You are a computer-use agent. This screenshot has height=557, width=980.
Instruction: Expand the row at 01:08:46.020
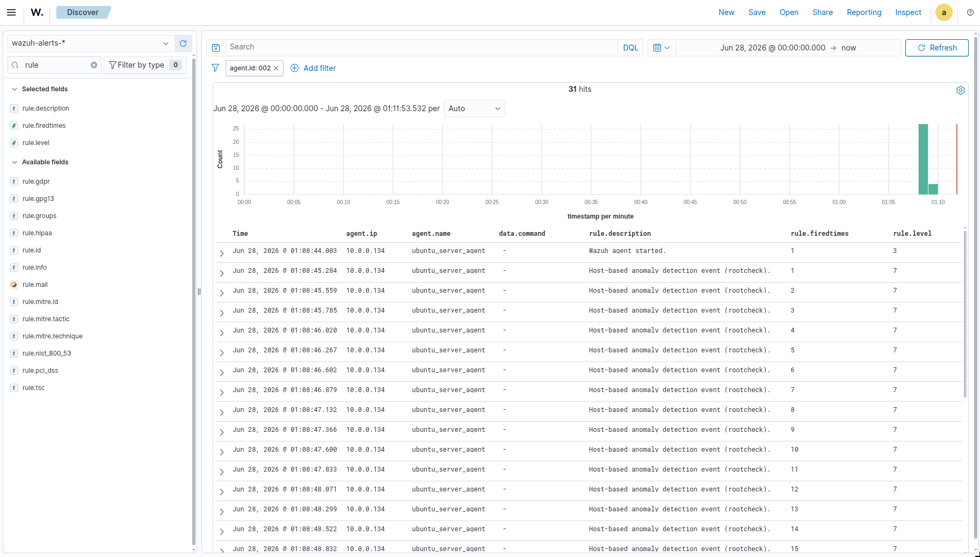pos(221,332)
